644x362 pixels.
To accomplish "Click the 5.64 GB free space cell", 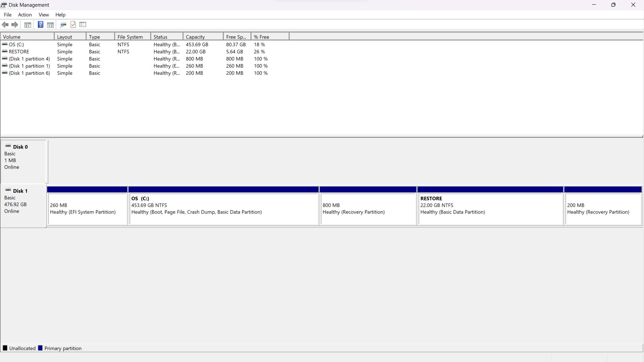I will (235, 52).
